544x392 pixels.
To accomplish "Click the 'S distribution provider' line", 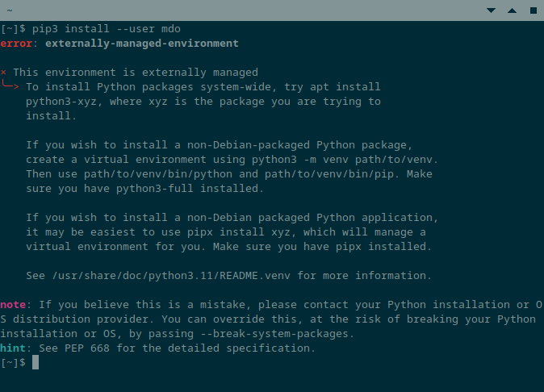I will (268, 319).
